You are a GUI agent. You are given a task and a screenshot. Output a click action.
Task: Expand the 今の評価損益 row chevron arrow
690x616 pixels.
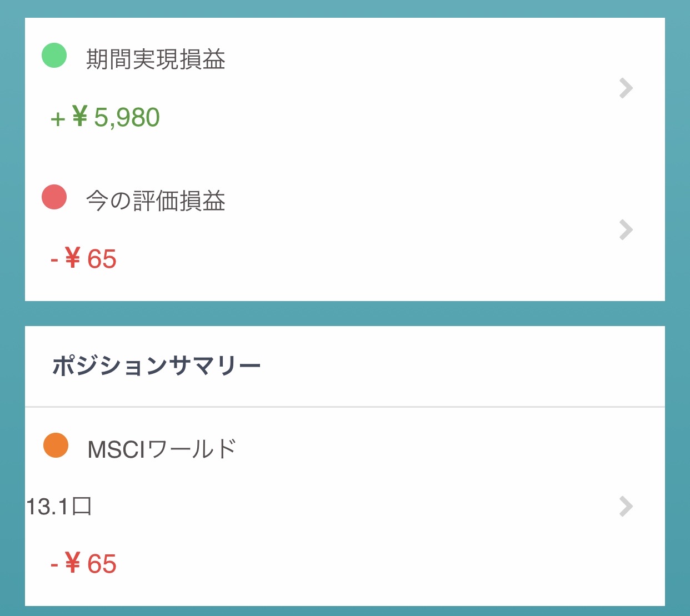tap(626, 230)
